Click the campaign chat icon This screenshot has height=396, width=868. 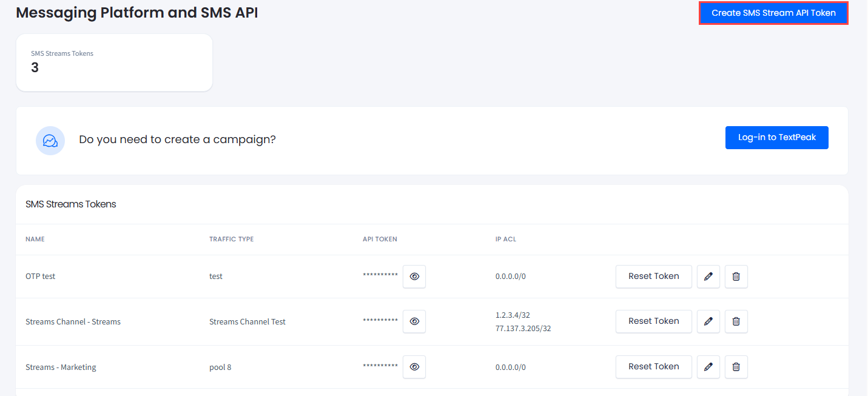50,141
